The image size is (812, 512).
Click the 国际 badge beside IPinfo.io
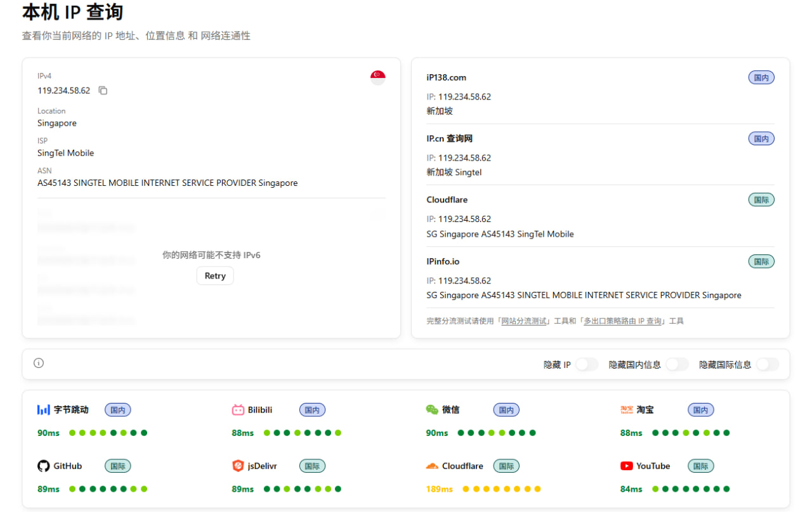(x=761, y=261)
